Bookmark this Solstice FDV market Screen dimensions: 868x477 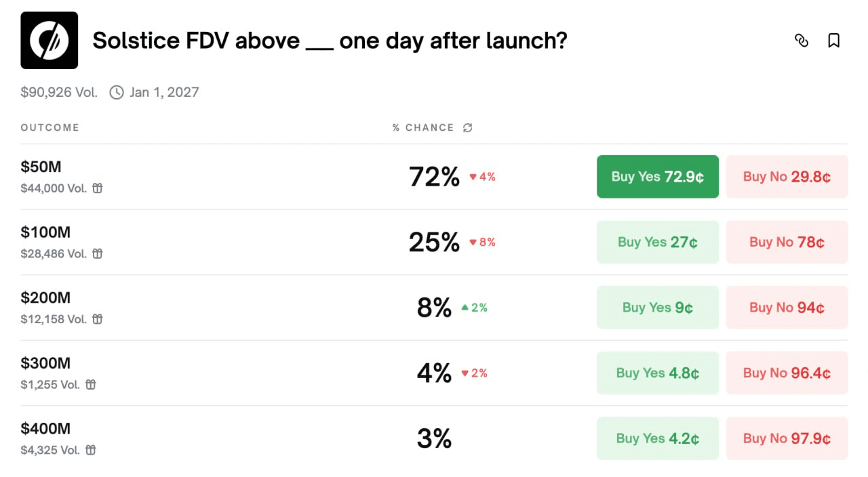[834, 41]
